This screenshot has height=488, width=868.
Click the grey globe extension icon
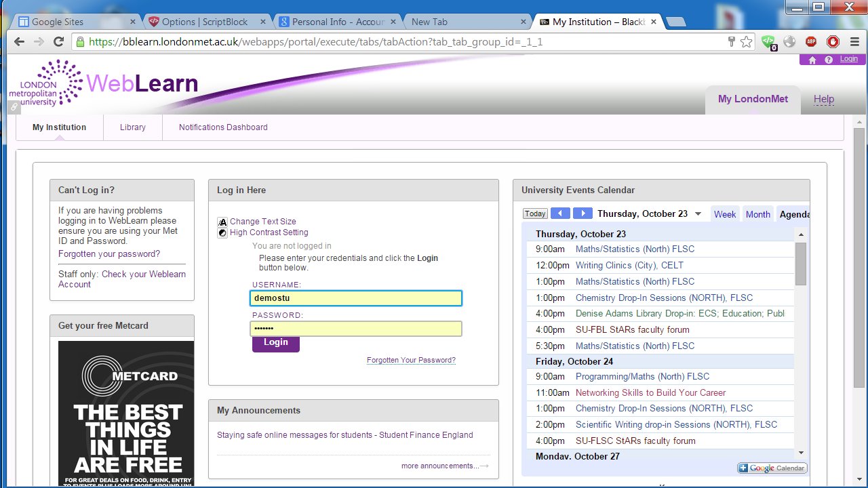click(789, 41)
